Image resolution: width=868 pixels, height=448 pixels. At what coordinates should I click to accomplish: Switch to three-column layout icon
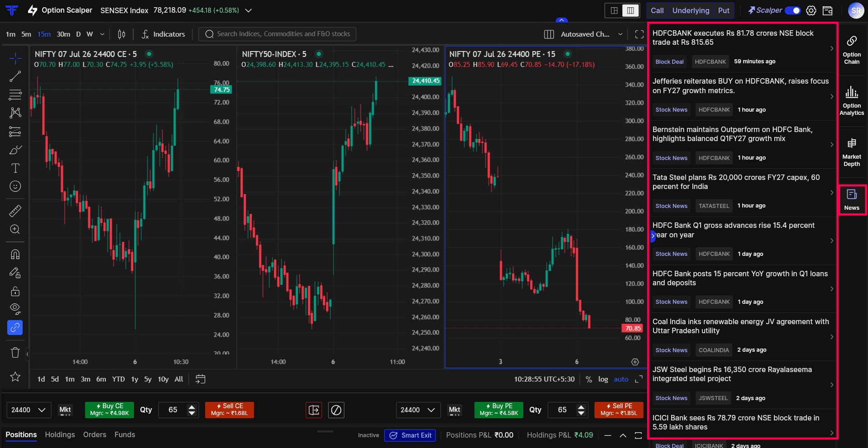point(630,10)
